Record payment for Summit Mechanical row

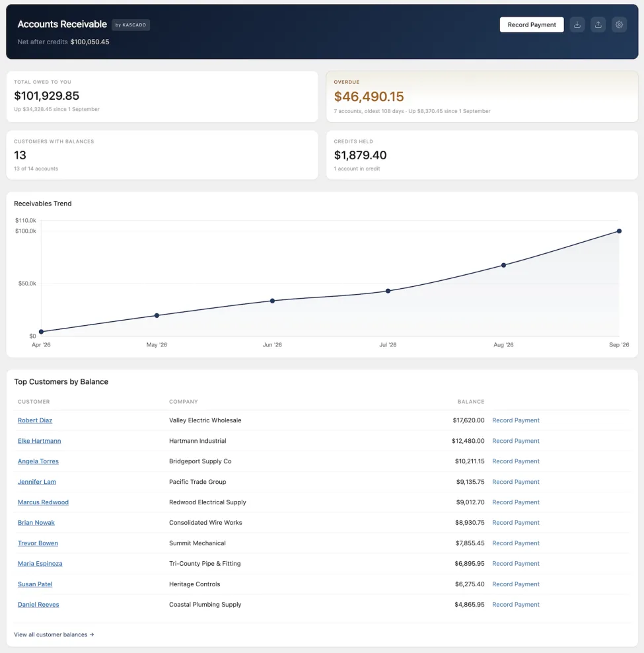tap(516, 543)
